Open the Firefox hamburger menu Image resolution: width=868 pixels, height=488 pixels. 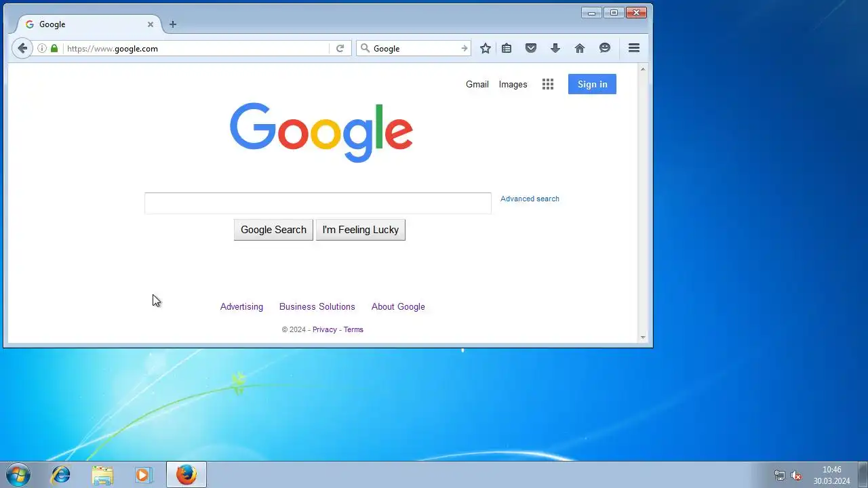634,48
